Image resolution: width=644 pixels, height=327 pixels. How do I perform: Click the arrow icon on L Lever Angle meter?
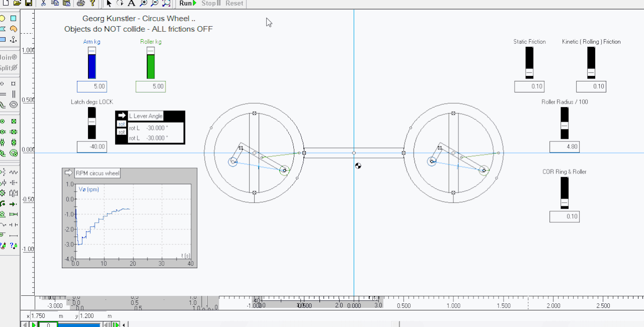(x=122, y=116)
